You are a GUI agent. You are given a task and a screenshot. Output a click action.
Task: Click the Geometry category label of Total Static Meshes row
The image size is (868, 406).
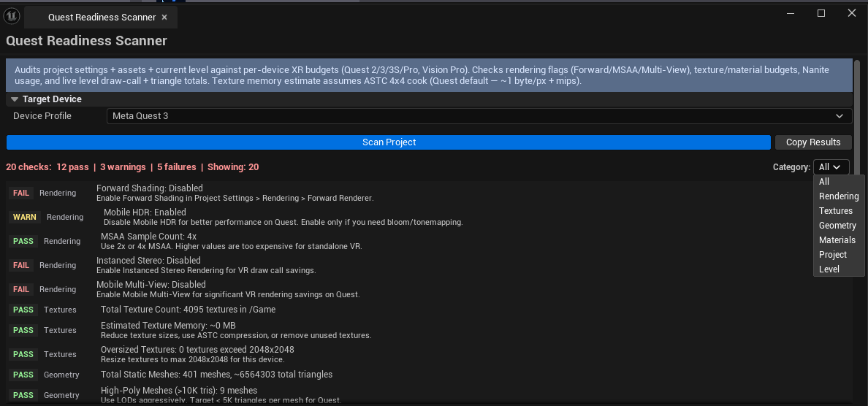click(x=61, y=375)
